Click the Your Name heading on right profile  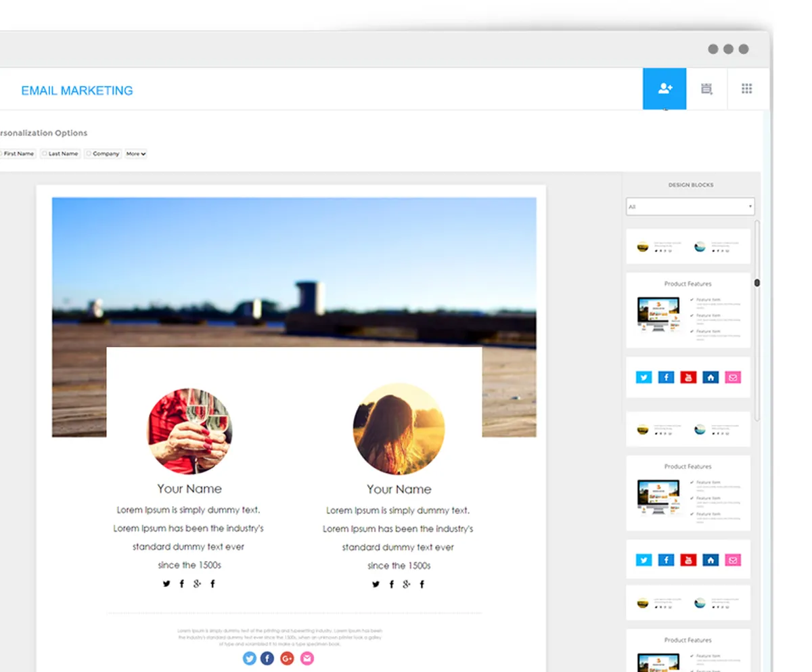[399, 489]
